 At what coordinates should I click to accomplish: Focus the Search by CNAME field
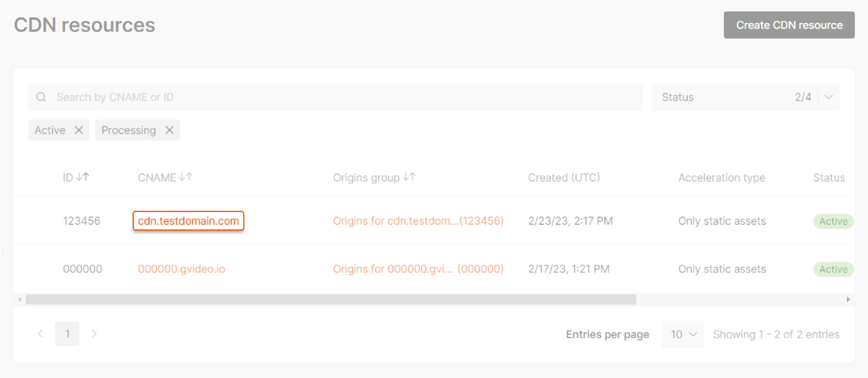pyautogui.click(x=336, y=97)
